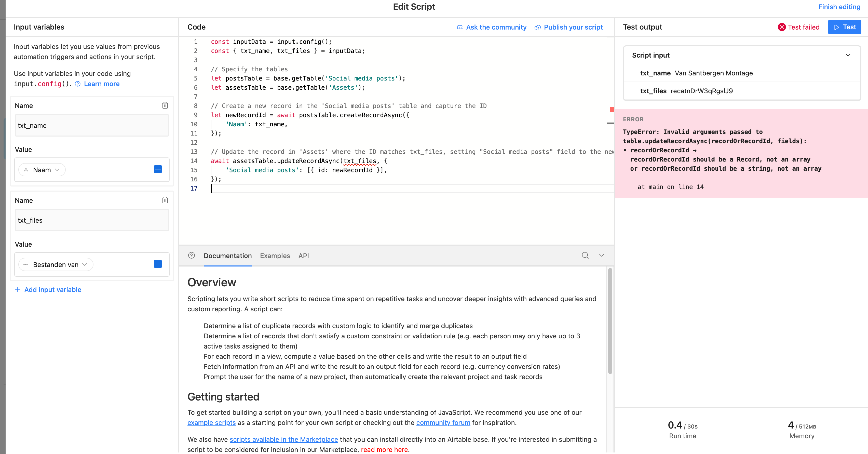Viewport: 868px width, 454px height.
Task: Switch to the Examples tab
Action: click(275, 256)
